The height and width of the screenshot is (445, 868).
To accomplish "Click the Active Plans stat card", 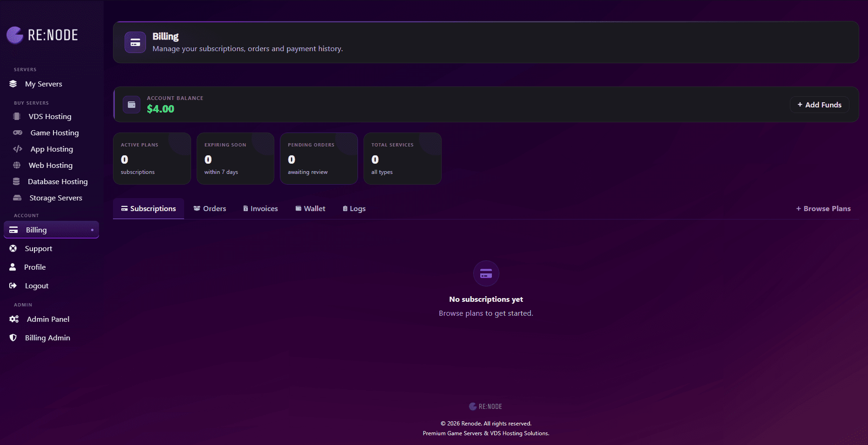I will click(152, 159).
